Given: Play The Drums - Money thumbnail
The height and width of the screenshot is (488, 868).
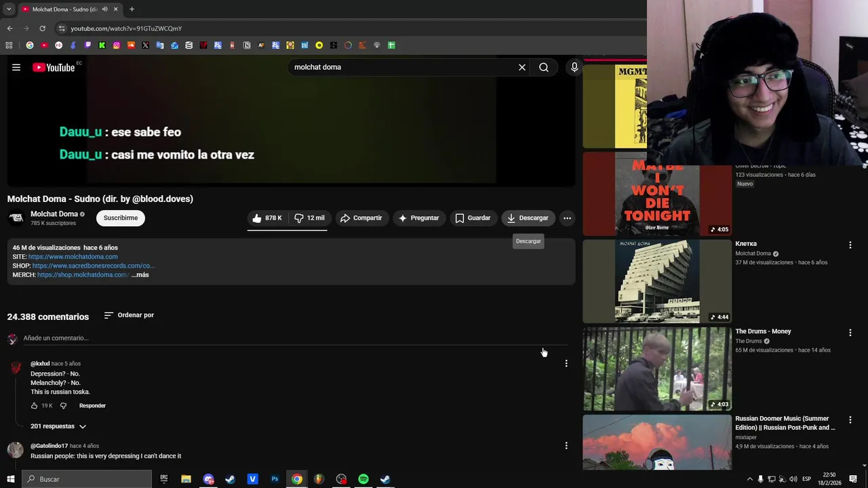Looking at the screenshot, I should click(x=657, y=369).
